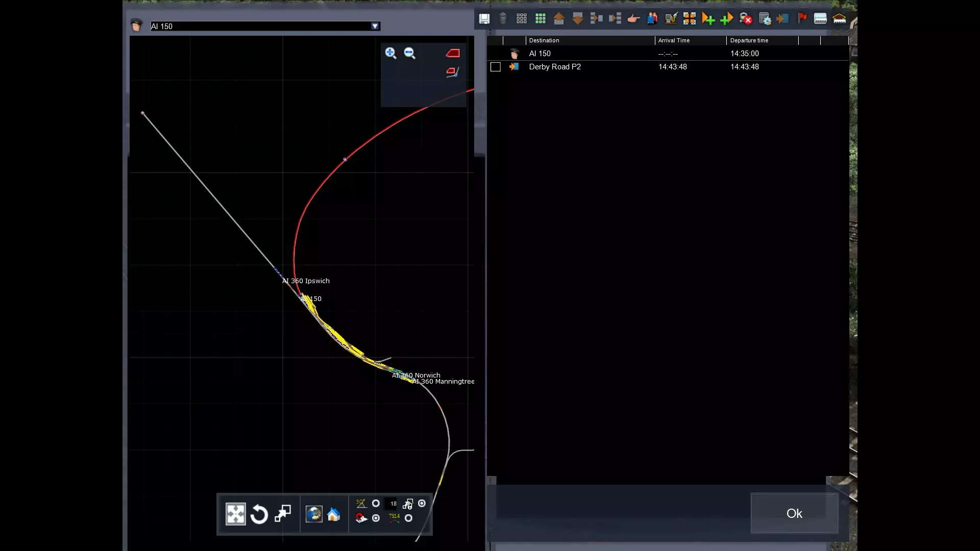Click the passengers people icon
The image size is (980, 551).
pyautogui.click(x=652, y=19)
